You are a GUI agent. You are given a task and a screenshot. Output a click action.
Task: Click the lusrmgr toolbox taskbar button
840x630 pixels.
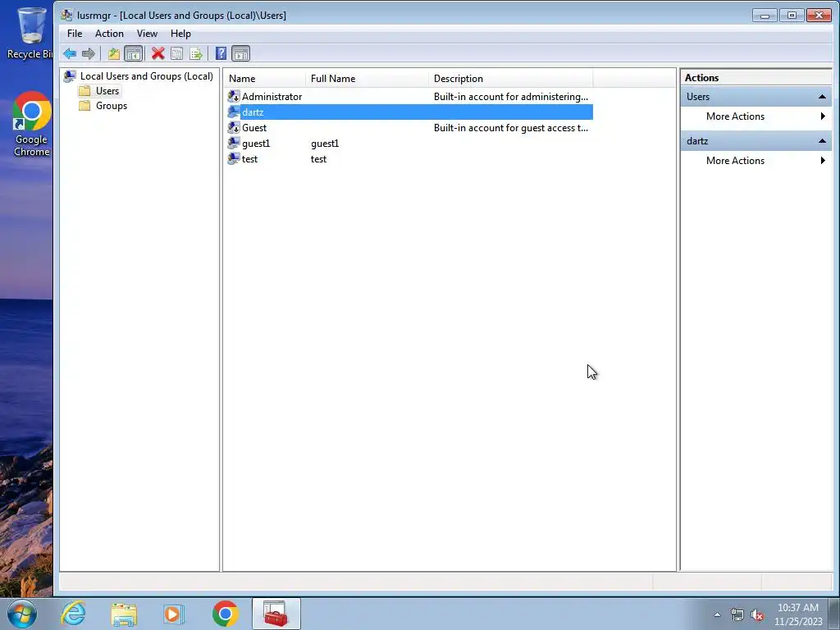(x=276, y=614)
